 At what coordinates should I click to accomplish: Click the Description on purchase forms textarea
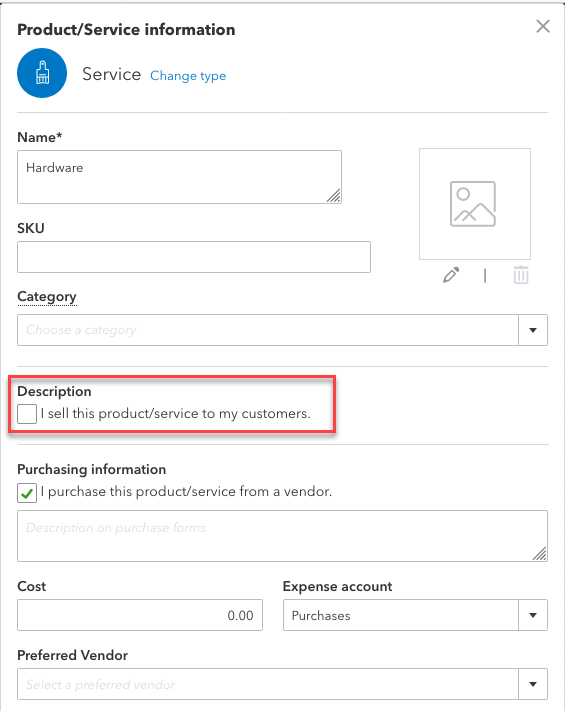282,536
